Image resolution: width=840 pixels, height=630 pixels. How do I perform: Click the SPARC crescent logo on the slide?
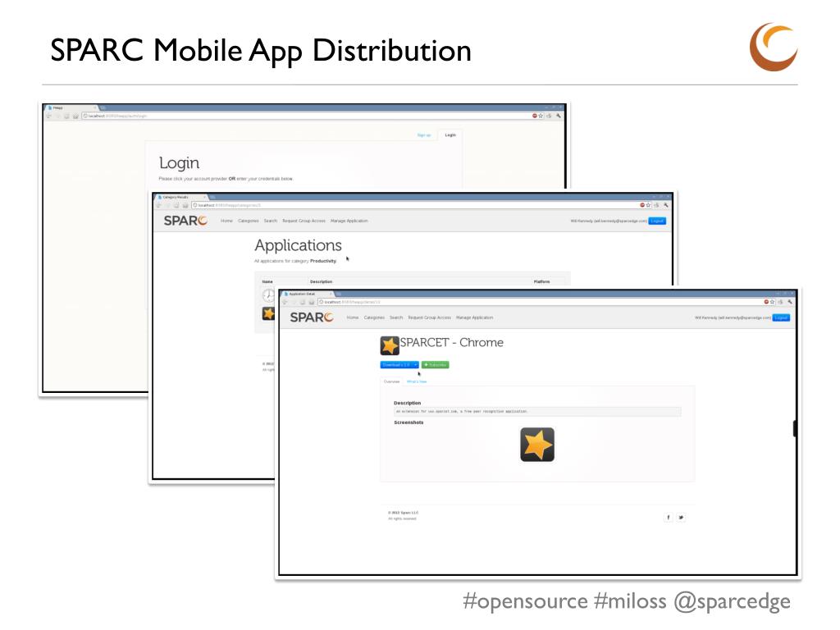pyautogui.click(x=774, y=47)
